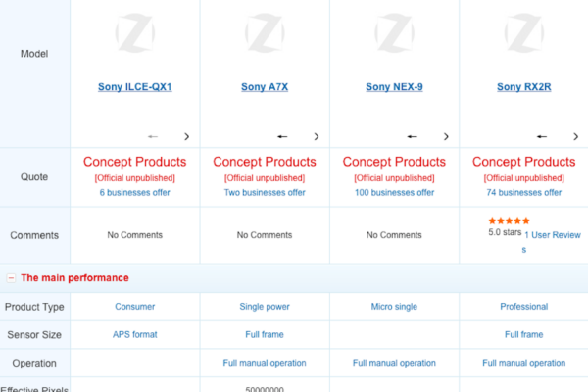Viewport: 588px width, 392px height.
Task: Collapse the main performance section
Action: tap(11, 278)
